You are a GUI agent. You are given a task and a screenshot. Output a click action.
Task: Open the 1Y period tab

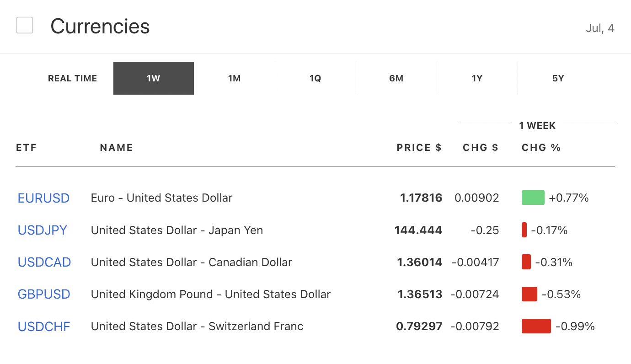tap(477, 78)
